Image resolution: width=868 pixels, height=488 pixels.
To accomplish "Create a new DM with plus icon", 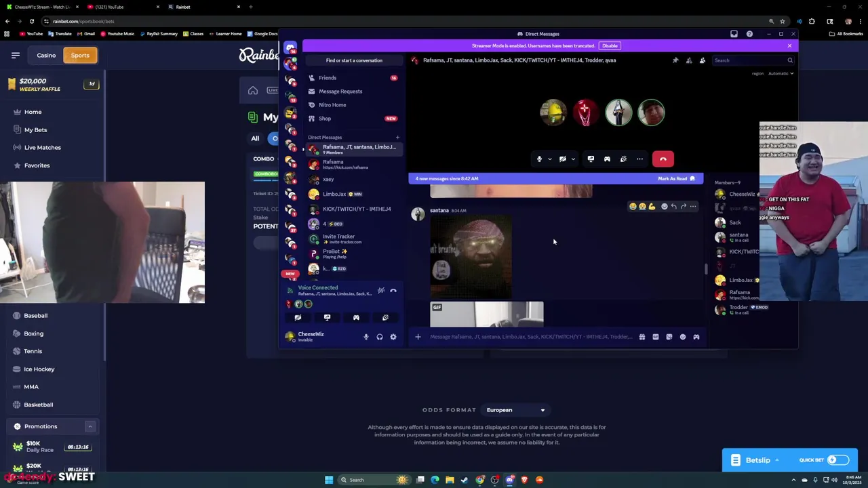I will click(397, 138).
